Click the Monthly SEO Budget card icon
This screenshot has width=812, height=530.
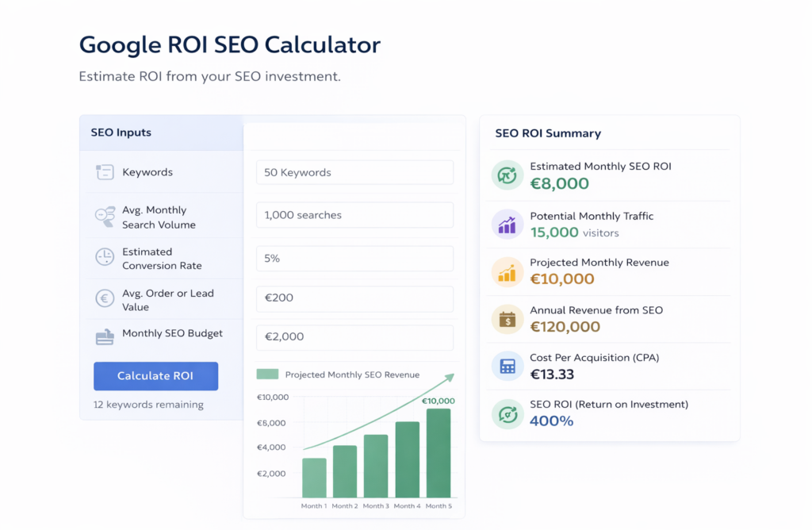[x=105, y=337]
